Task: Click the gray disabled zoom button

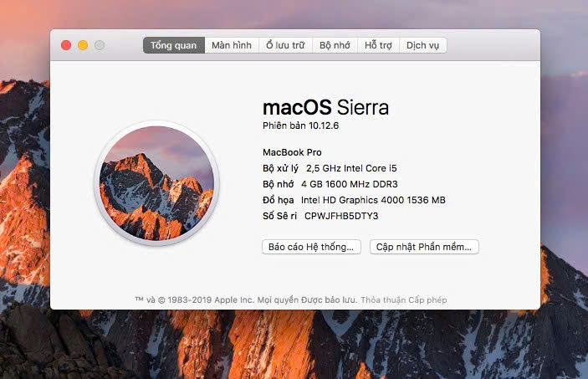Action: [100, 45]
